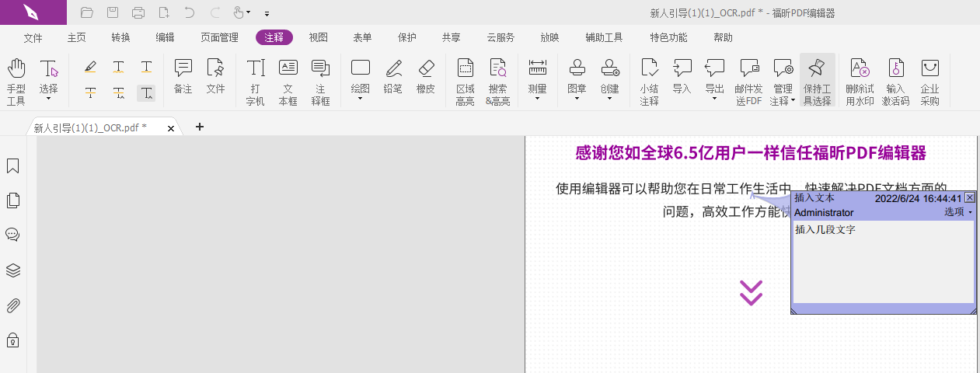
Task: Select the 注释框 callout tool
Action: pyautogui.click(x=321, y=81)
